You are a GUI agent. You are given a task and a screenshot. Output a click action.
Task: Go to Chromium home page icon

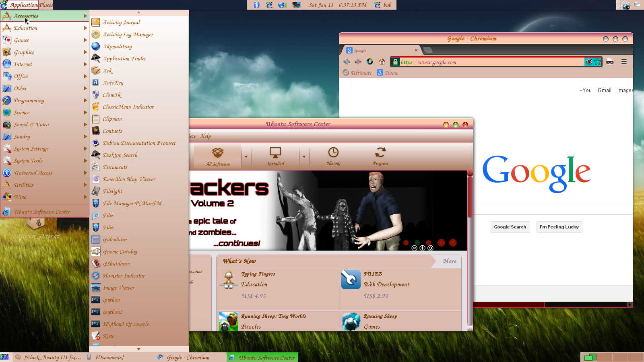click(382, 62)
